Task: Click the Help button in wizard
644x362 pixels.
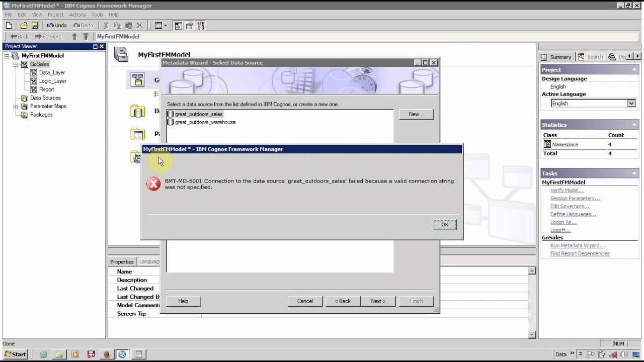Action: pyautogui.click(x=184, y=301)
